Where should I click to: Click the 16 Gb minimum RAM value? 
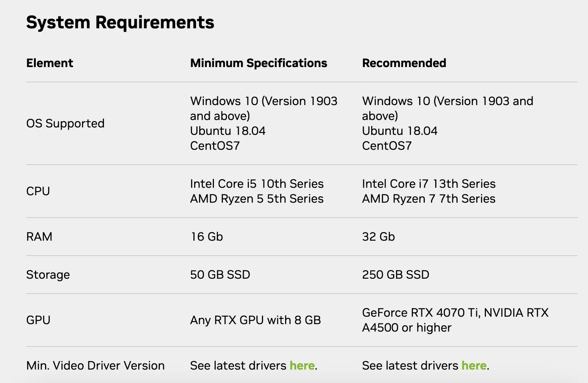coord(206,237)
